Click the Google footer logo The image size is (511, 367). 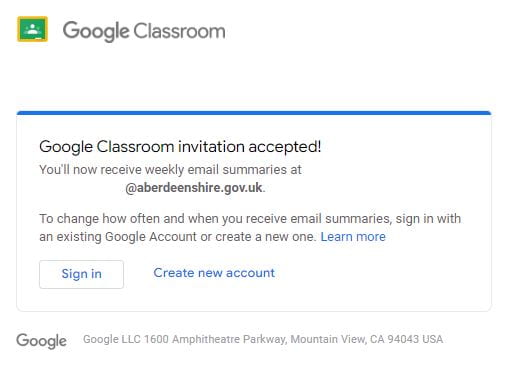pos(41,341)
